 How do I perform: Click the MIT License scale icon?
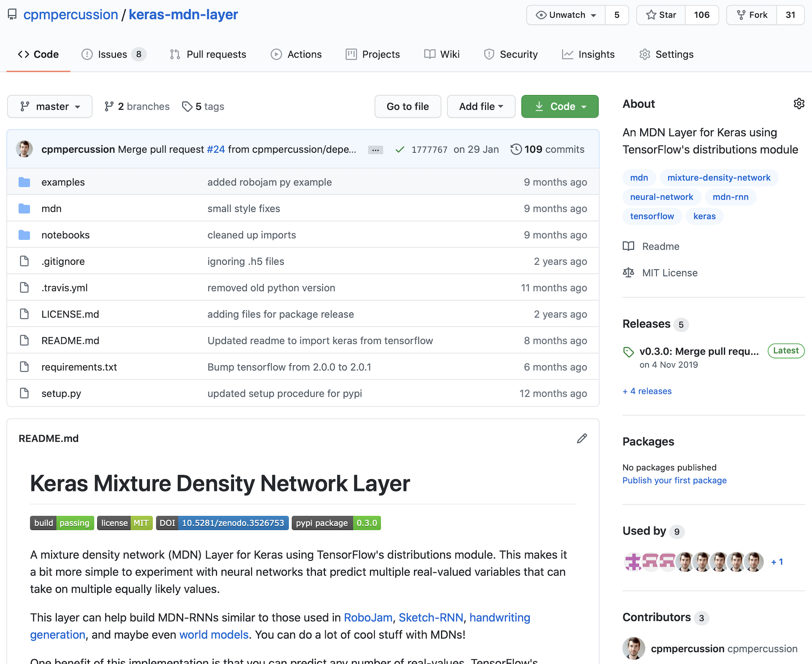tap(628, 273)
